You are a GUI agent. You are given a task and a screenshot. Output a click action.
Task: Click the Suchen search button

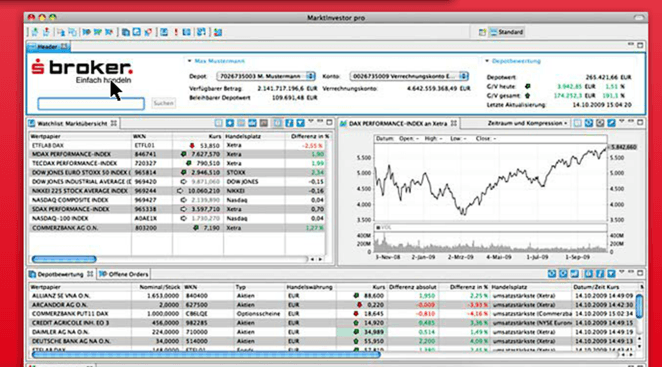pos(164,103)
